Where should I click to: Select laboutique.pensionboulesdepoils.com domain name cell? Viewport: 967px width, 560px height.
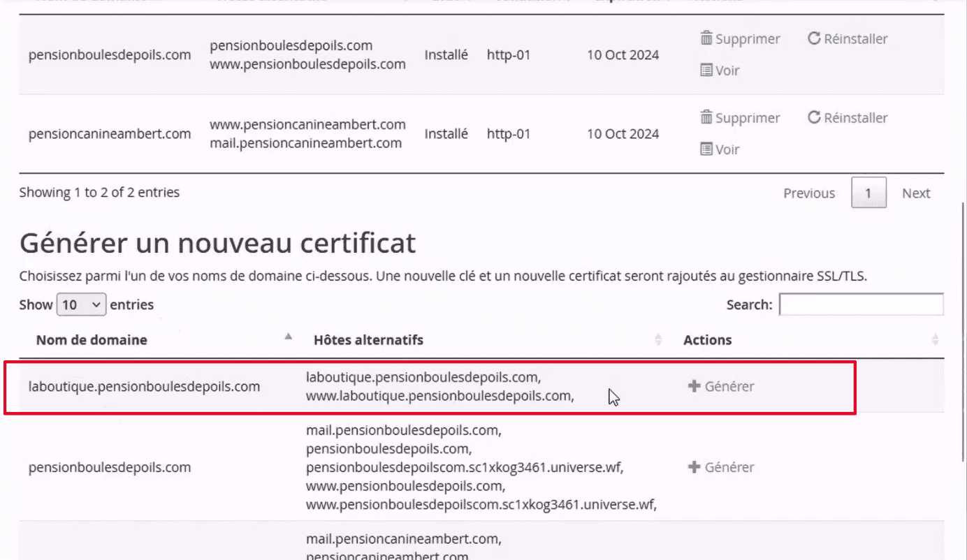pos(144,386)
